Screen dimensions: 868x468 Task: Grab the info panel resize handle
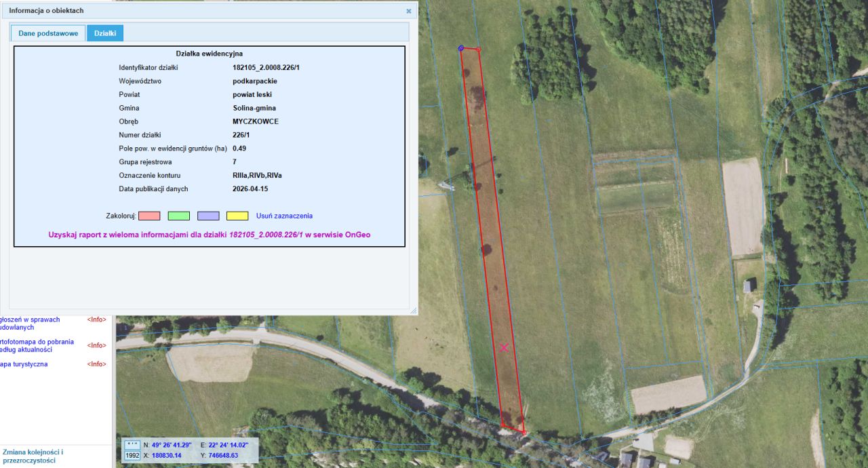tap(413, 311)
